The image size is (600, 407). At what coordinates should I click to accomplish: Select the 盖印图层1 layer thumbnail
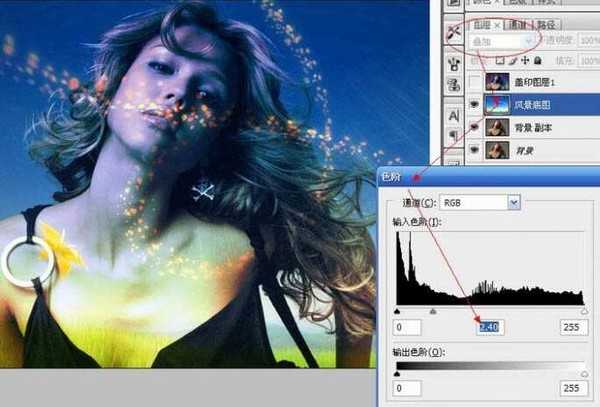497,81
